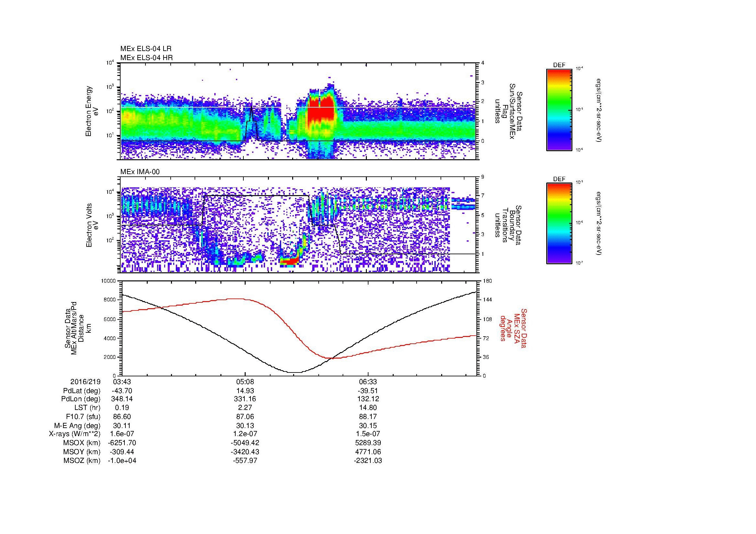Click the 'MSOX (km)' row label
This screenshot has width=756, height=534.
[81, 443]
